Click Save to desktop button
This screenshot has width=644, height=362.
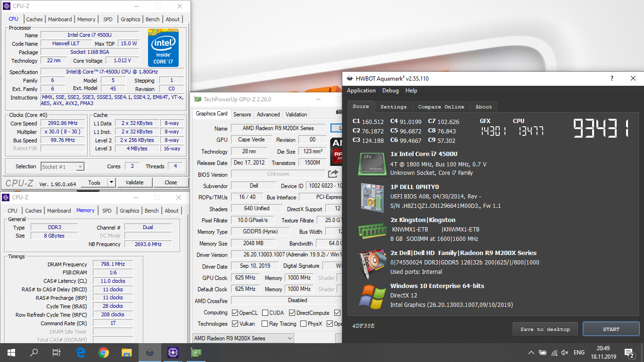coord(545,329)
